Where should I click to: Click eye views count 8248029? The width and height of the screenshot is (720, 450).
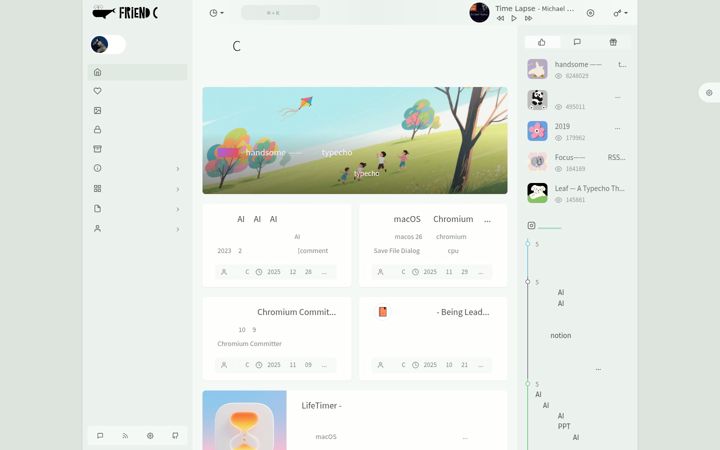click(572, 76)
